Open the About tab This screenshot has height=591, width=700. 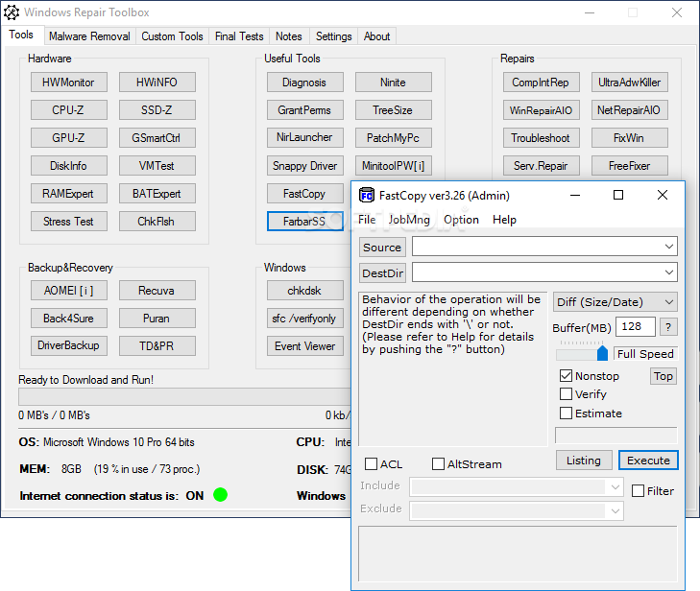tap(376, 36)
